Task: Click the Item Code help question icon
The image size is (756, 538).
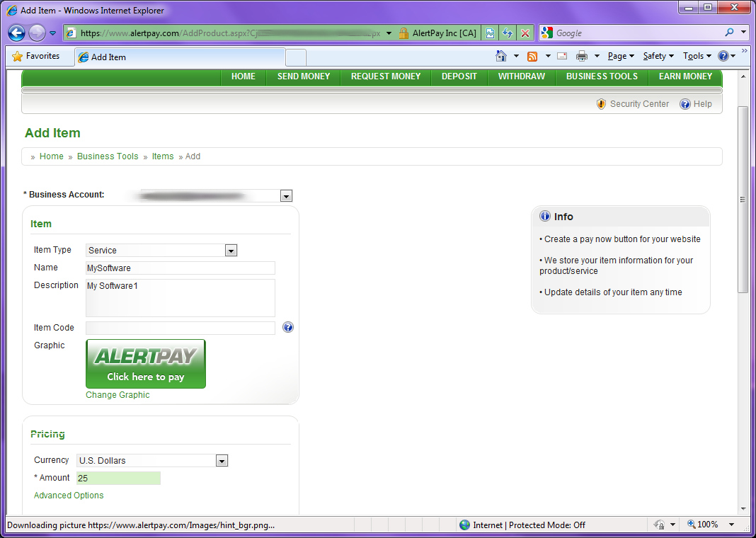Action: tap(288, 327)
